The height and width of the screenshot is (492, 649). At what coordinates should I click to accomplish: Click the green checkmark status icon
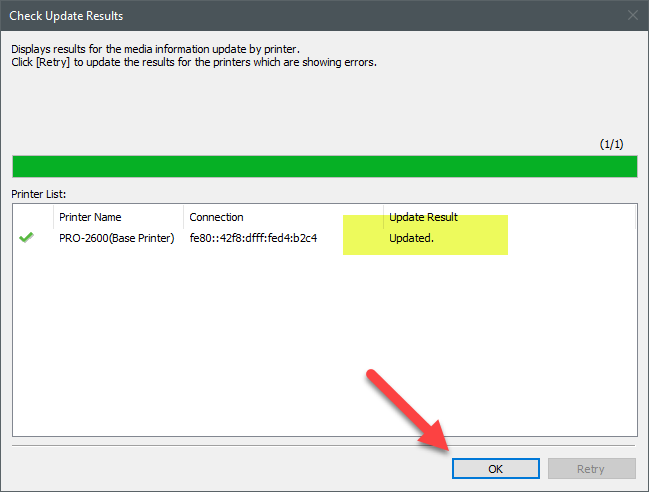point(26,238)
